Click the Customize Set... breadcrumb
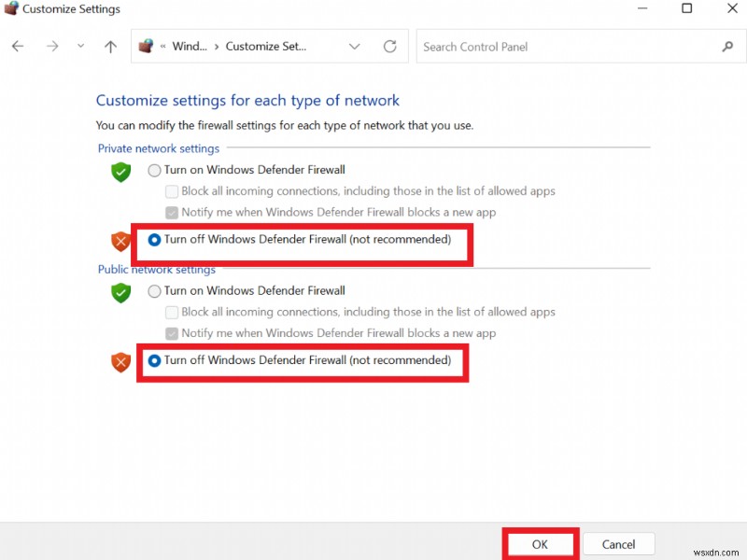747x560 pixels. point(265,47)
